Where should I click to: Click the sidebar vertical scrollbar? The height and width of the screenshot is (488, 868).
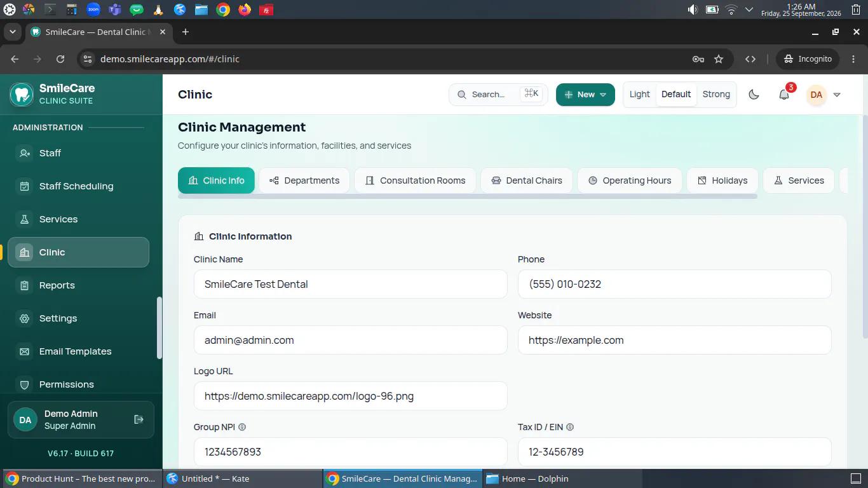(159, 328)
